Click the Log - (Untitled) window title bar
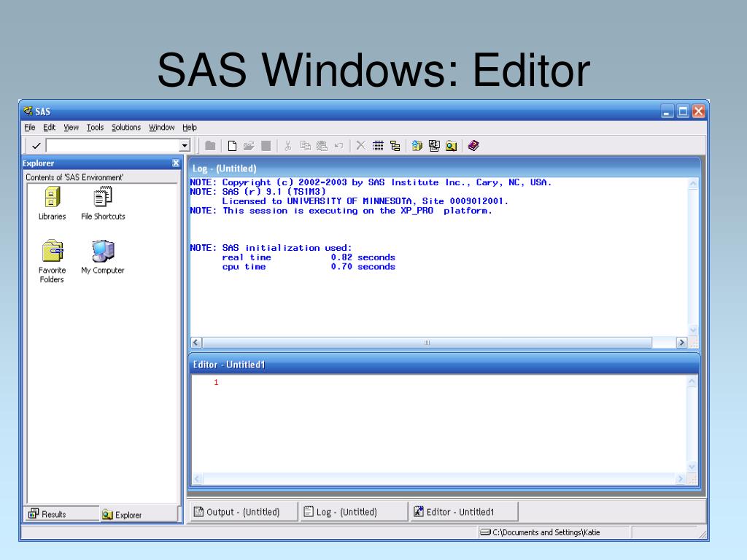747x560 pixels. coord(445,168)
